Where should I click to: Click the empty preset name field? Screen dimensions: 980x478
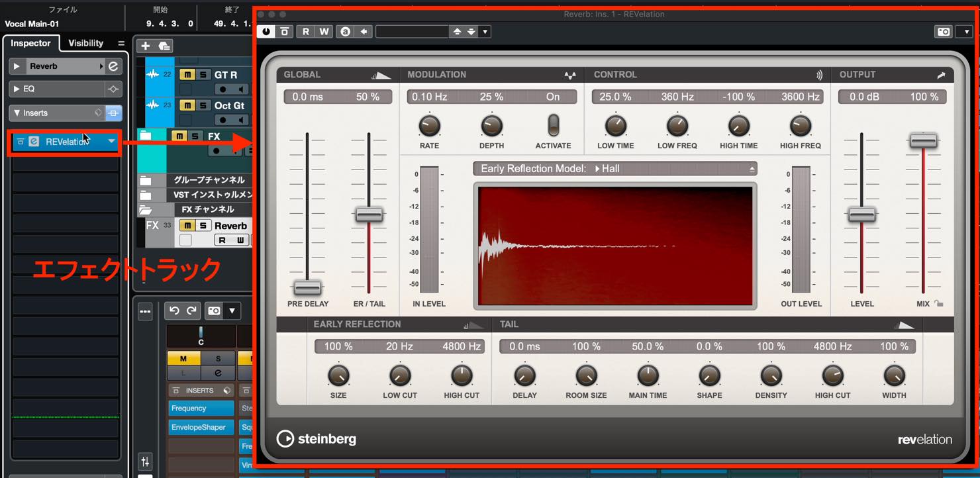pos(412,31)
